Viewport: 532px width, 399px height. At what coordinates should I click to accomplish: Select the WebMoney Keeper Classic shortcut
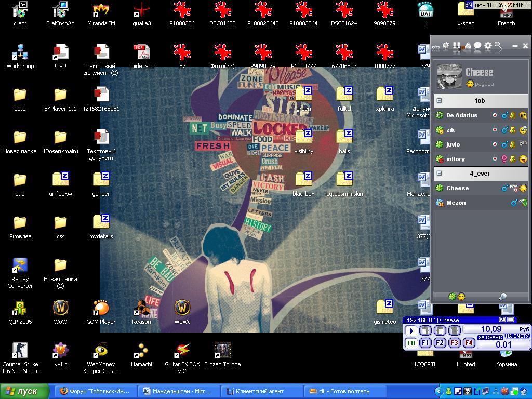click(101, 358)
